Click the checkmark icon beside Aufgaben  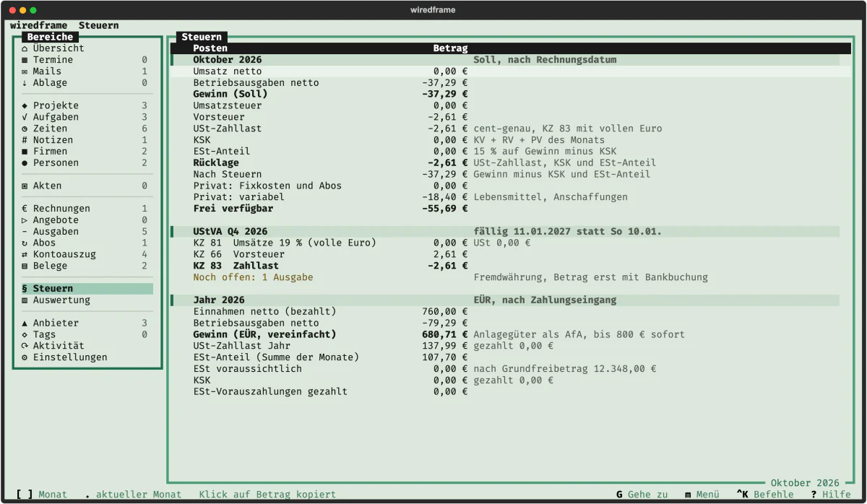tap(25, 117)
